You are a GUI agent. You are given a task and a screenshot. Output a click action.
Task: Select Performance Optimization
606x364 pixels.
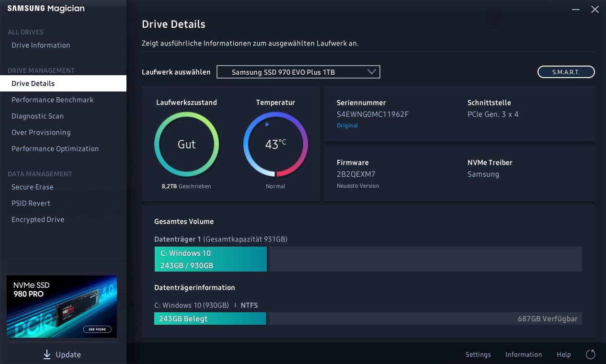[x=55, y=148]
